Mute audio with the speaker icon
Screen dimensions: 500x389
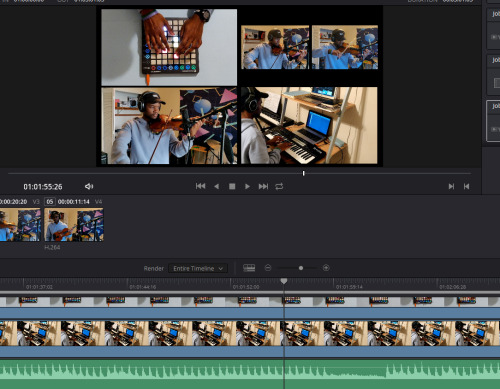click(x=89, y=186)
